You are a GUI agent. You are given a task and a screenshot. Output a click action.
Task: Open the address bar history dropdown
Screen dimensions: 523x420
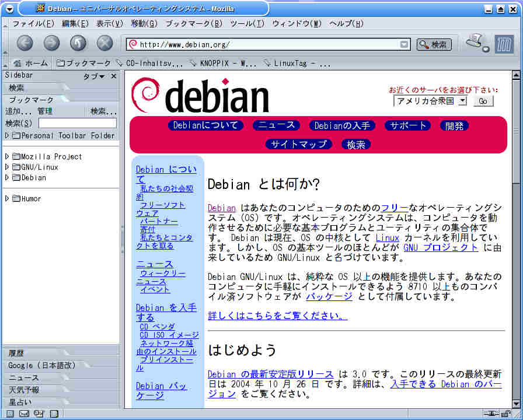tap(404, 44)
